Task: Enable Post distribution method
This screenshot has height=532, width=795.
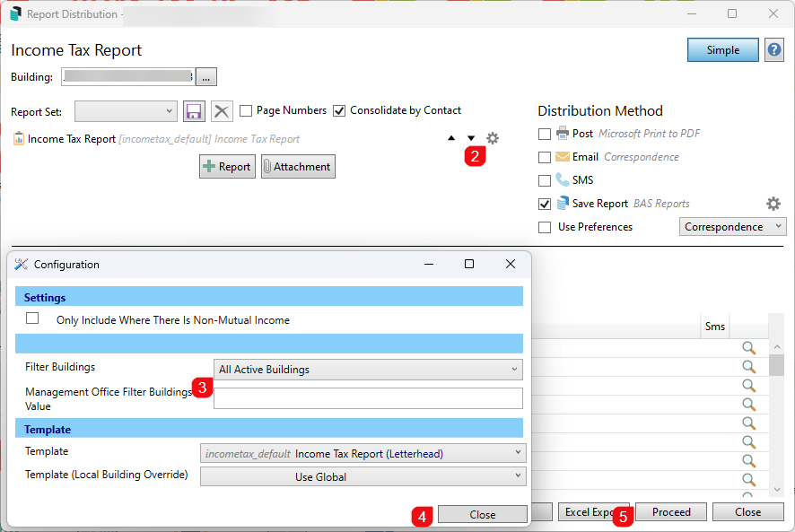Action: pos(545,134)
